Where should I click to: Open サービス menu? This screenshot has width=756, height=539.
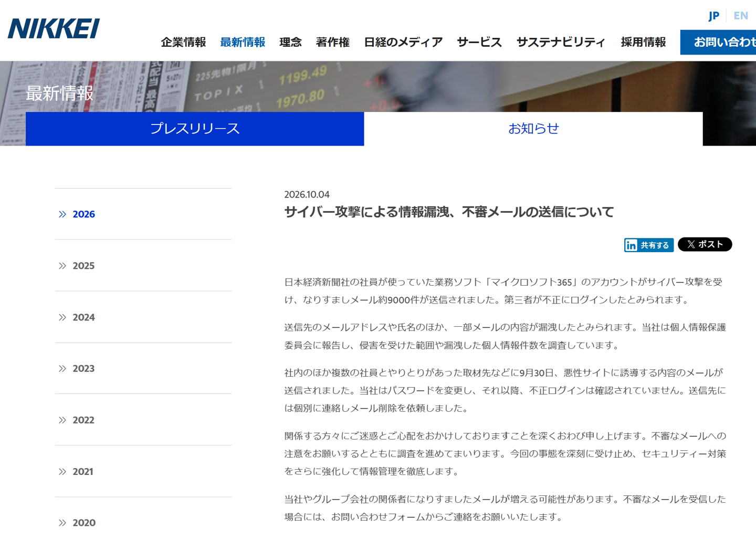click(479, 42)
